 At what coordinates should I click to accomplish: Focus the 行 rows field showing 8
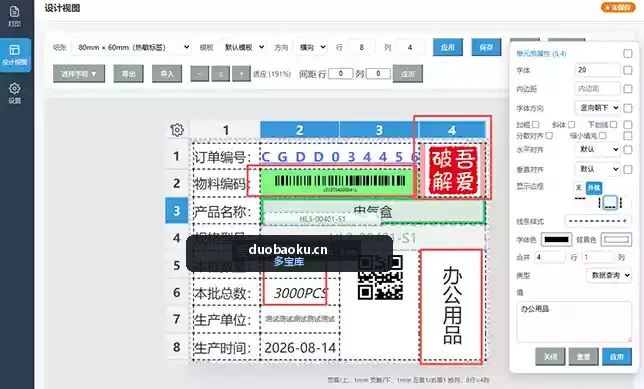(x=361, y=47)
